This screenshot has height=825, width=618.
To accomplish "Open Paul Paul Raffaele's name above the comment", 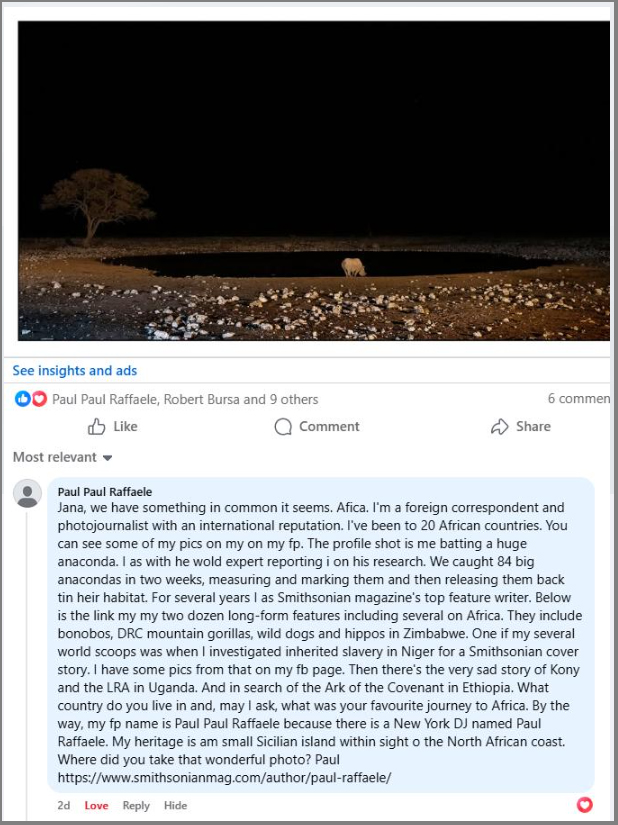I will point(105,492).
